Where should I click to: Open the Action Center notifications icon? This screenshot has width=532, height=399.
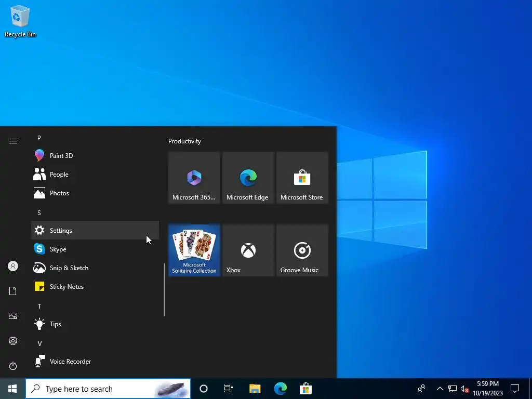(x=515, y=389)
